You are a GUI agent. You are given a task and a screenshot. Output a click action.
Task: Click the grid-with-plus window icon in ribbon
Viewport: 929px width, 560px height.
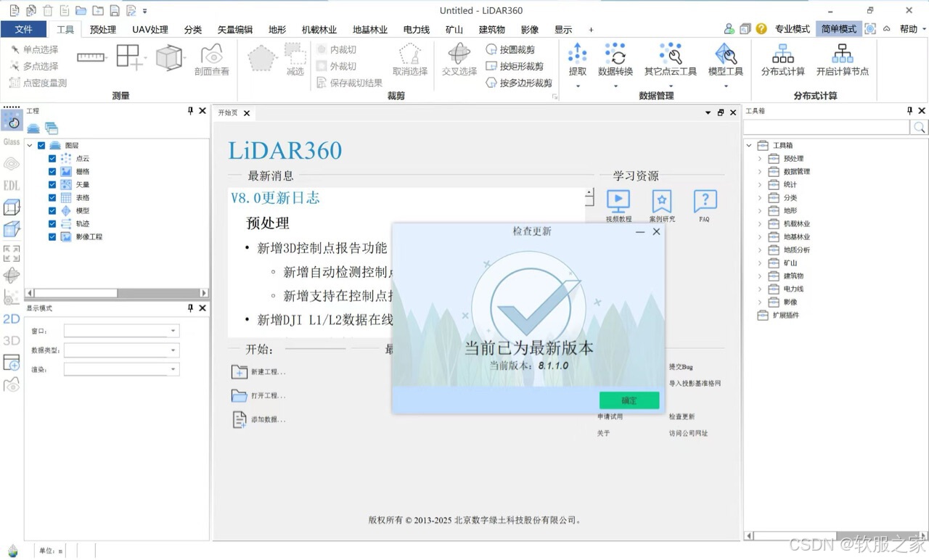click(x=128, y=57)
